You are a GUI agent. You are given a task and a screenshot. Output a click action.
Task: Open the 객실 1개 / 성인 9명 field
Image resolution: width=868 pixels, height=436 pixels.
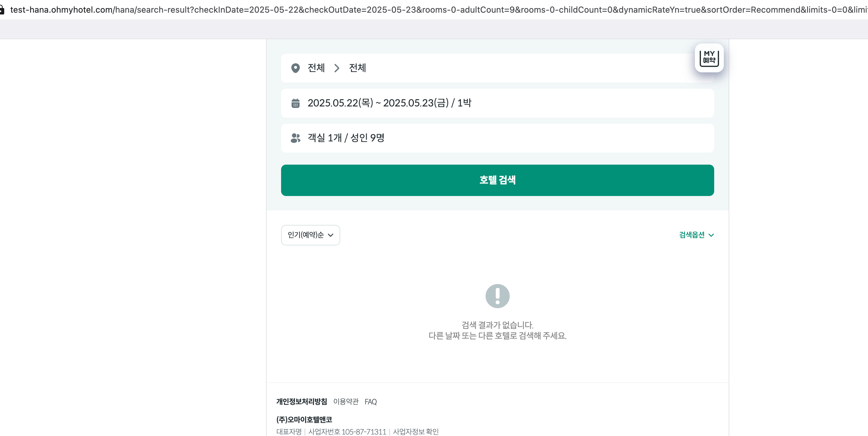coord(346,138)
